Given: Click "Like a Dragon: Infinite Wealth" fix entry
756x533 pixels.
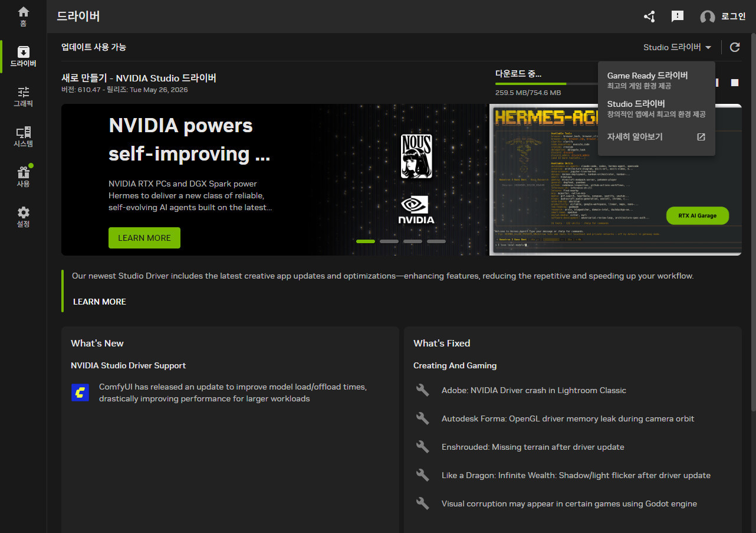Looking at the screenshot, I should coord(576,475).
